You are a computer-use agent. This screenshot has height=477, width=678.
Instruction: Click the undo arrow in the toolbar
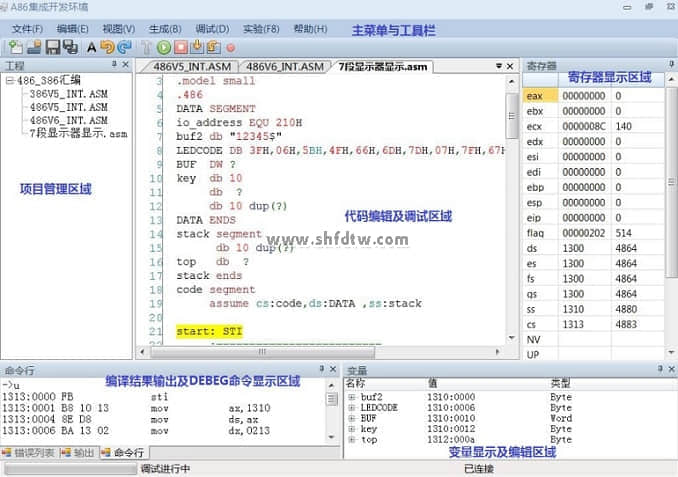107,47
